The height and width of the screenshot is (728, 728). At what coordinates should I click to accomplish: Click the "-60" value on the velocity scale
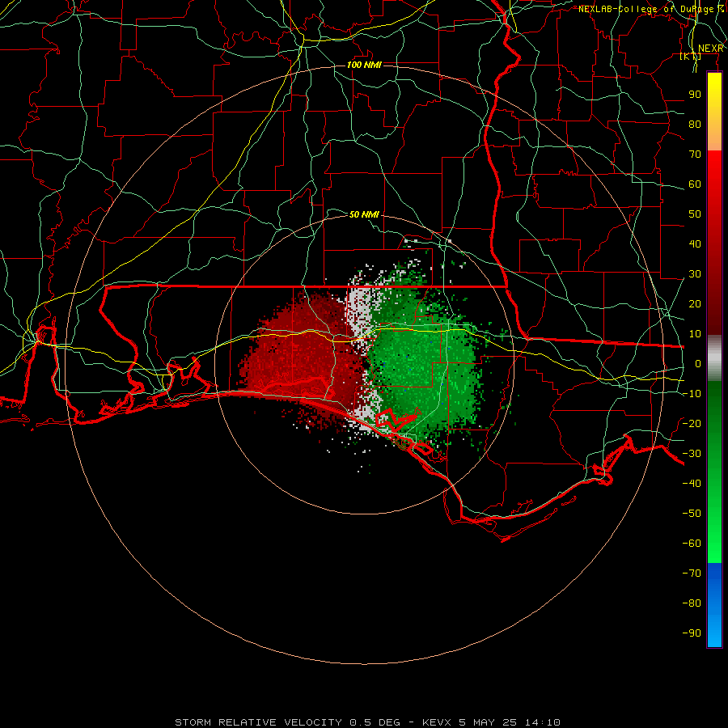tap(692, 544)
